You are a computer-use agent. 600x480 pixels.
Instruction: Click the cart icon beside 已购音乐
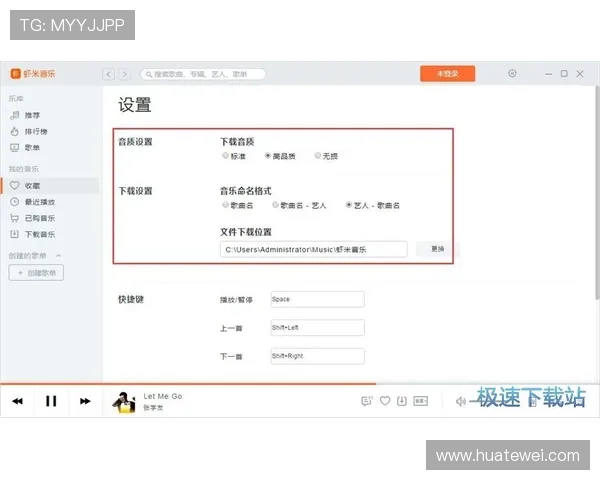[14, 218]
